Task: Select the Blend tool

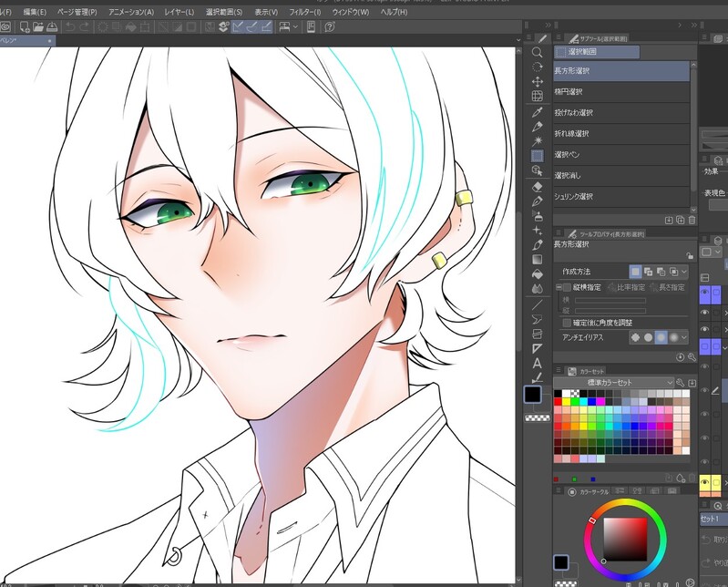Action: 538,288
